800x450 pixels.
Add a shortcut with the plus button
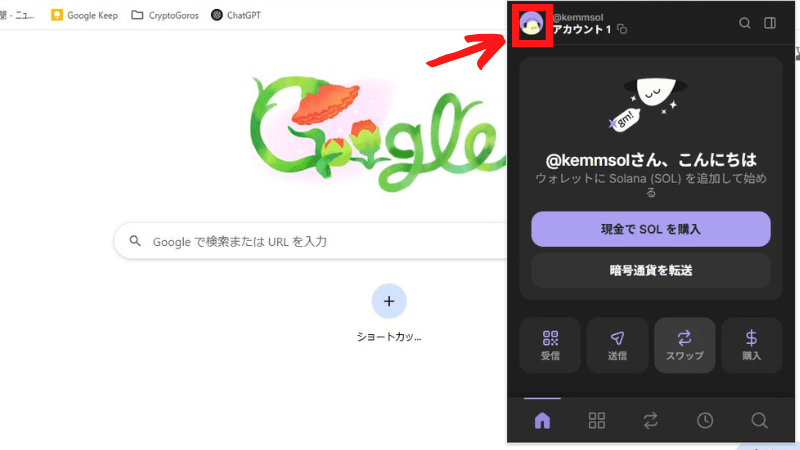(389, 301)
